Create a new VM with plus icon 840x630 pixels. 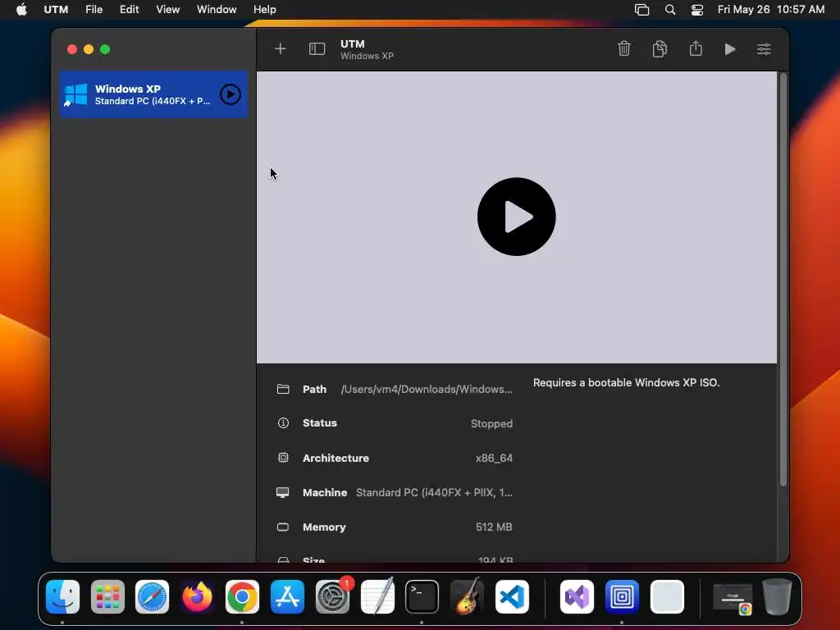tap(281, 48)
